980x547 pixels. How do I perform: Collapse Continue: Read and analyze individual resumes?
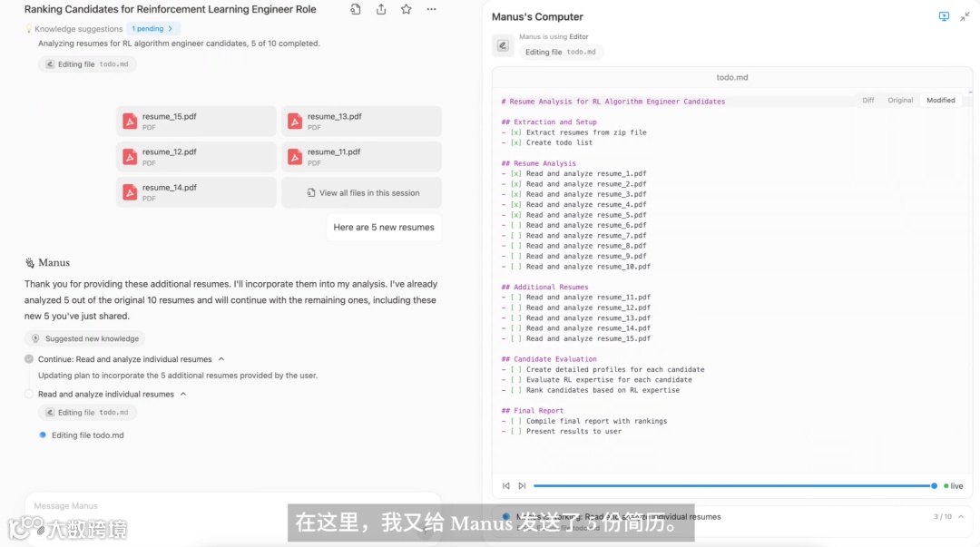(221, 359)
